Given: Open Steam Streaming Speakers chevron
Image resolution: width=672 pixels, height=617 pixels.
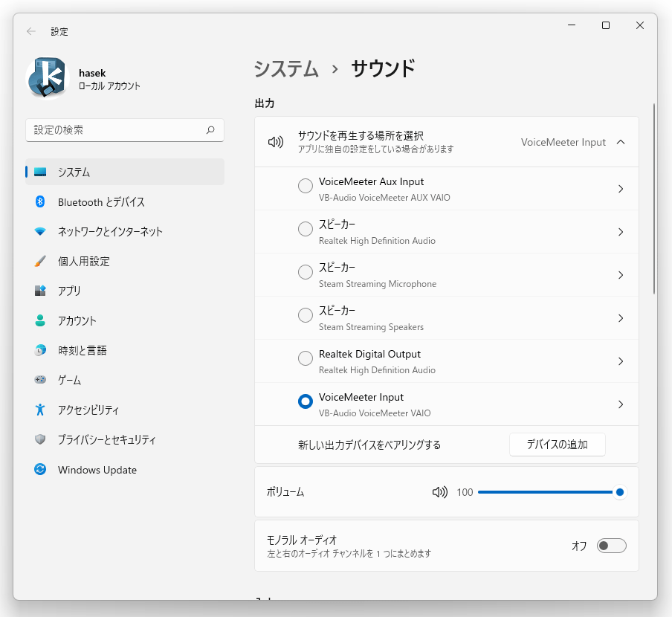Looking at the screenshot, I should pos(621,318).
